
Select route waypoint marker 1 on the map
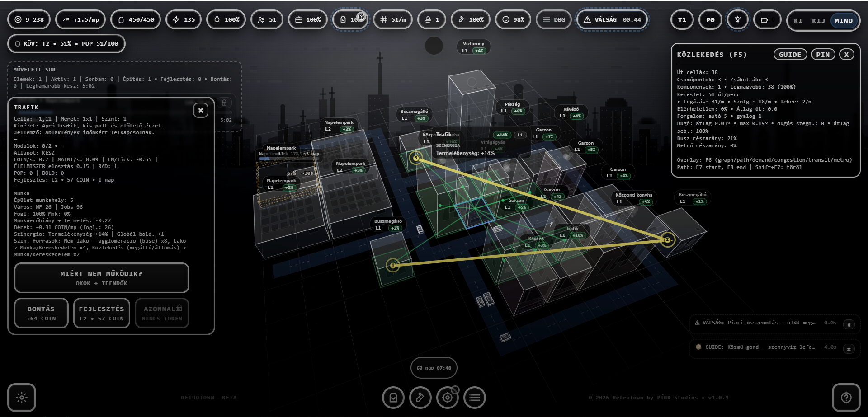393,265
